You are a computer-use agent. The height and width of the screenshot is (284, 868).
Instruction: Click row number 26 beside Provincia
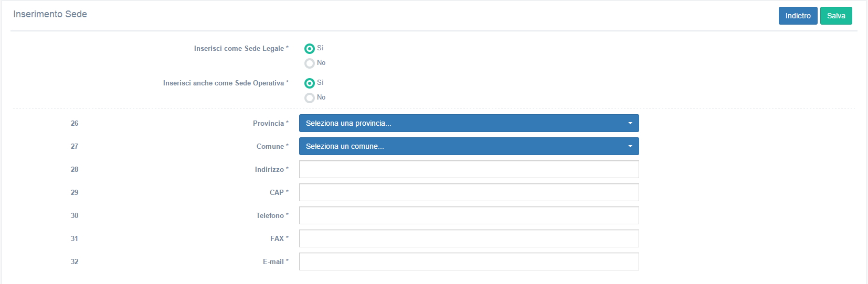[x=75, y=123]
